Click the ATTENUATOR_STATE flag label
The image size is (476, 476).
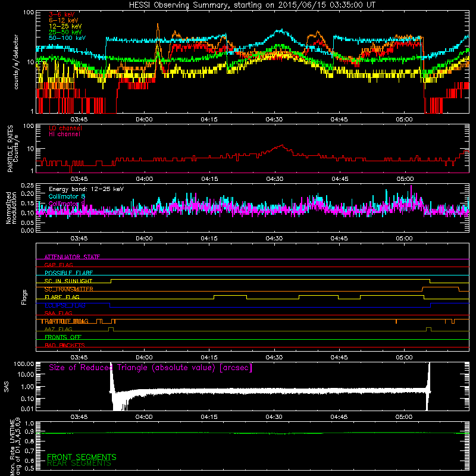coord(72,257)
